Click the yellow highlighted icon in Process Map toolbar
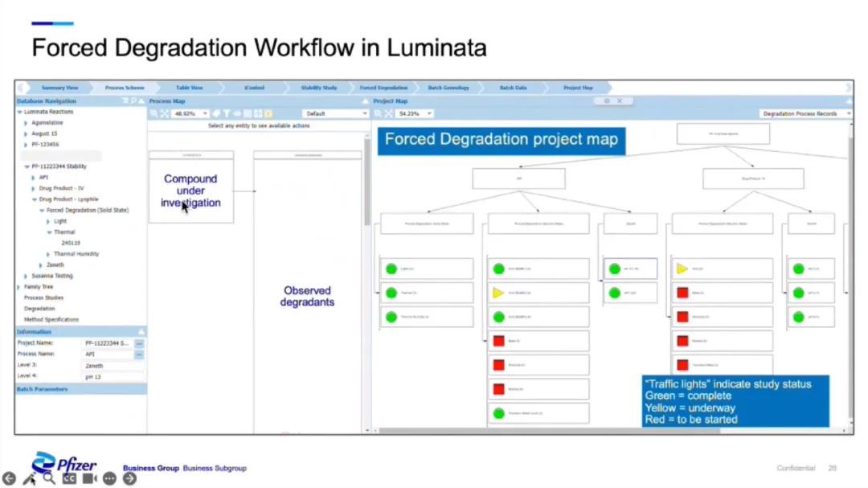The image size is (868, 488). point(268,113)
